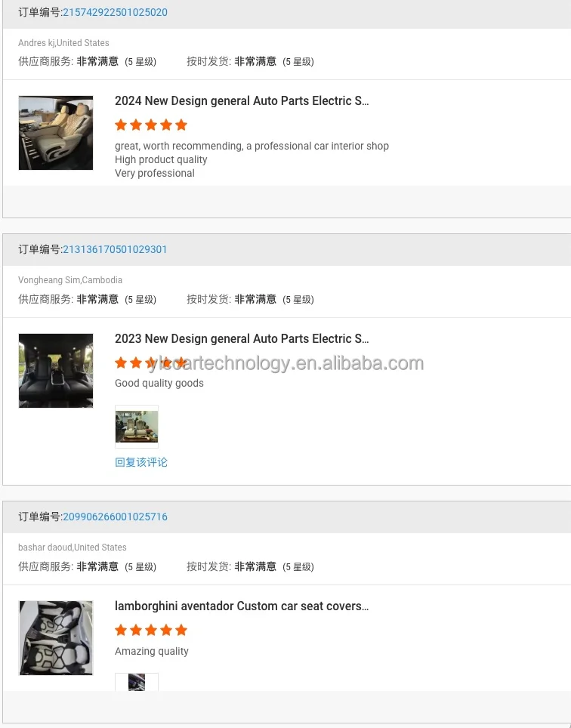The width and height of the screenshot is (571, 728).
Task: Click the 2023 New Design Auto Parts title
Action: (242, 339)
